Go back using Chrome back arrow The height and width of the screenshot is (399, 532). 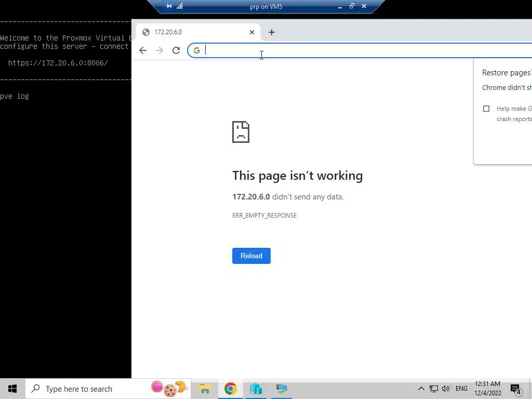143,50
